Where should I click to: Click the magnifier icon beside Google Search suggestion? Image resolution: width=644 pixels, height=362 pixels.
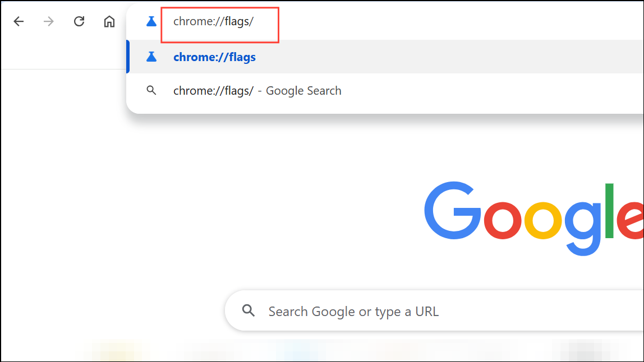(x=151, y=90)
